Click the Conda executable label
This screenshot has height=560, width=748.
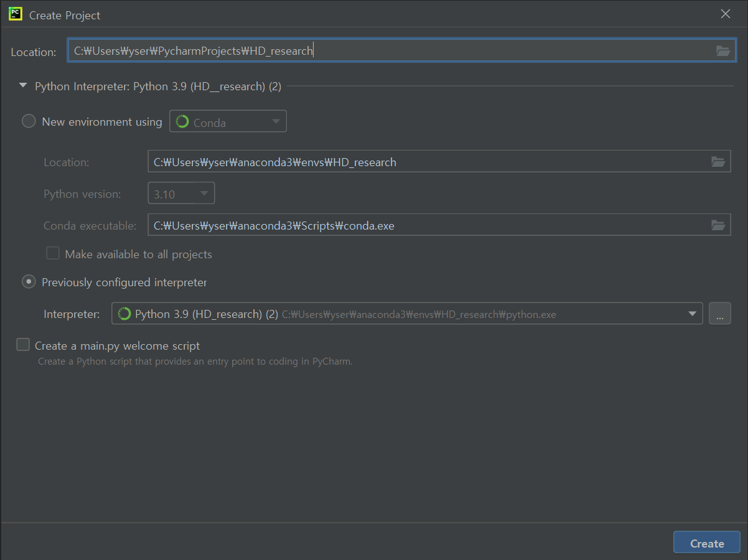(x=90, y=225)
